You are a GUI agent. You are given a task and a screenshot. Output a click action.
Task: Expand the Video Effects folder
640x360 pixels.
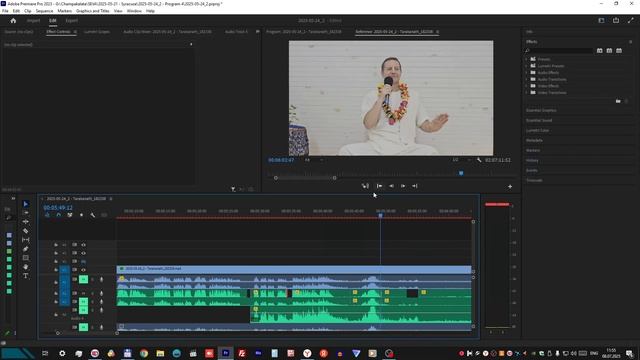(x=527, y=86)
